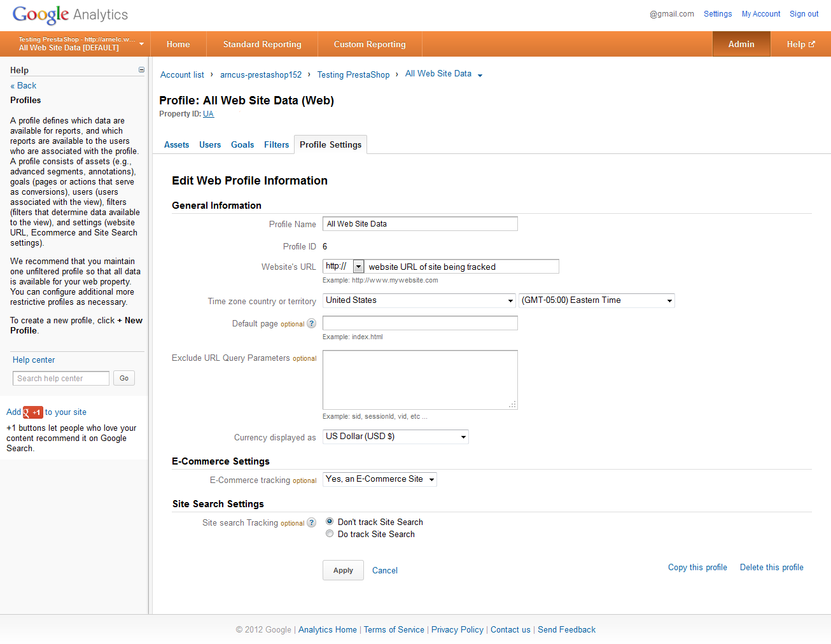This screenshot has width=831, height=644.
Task: Click the Copy this profile link
Action: point(697,568)
